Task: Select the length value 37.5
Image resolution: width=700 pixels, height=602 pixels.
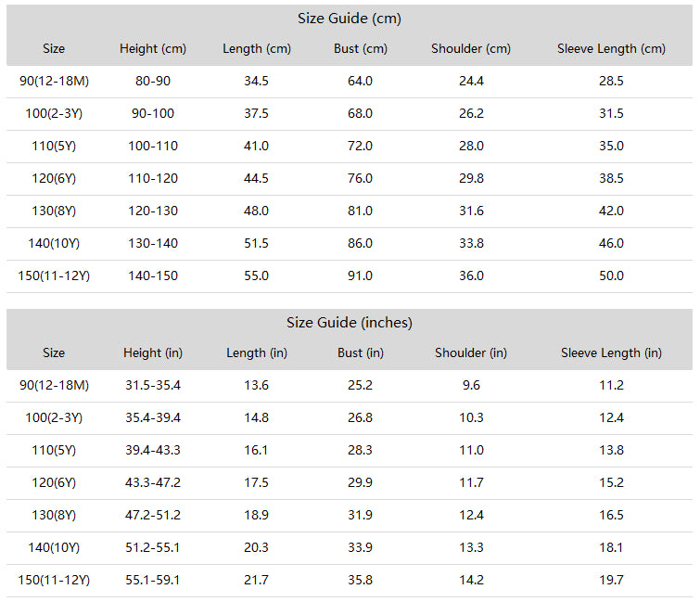Action: (257, 114)
